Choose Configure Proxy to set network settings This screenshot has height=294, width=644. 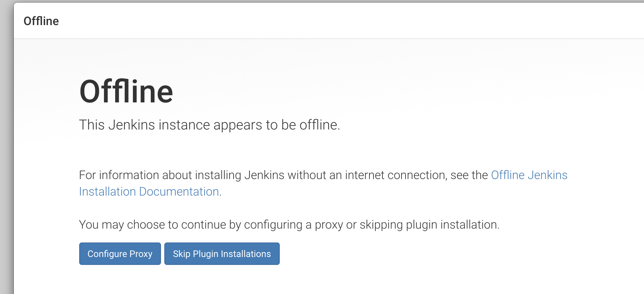pyautogui.click(x=120, y=254)
